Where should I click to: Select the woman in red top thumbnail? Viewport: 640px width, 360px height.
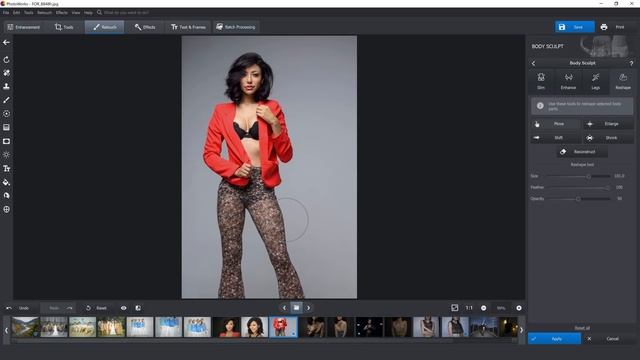click(x=226, y=327)
